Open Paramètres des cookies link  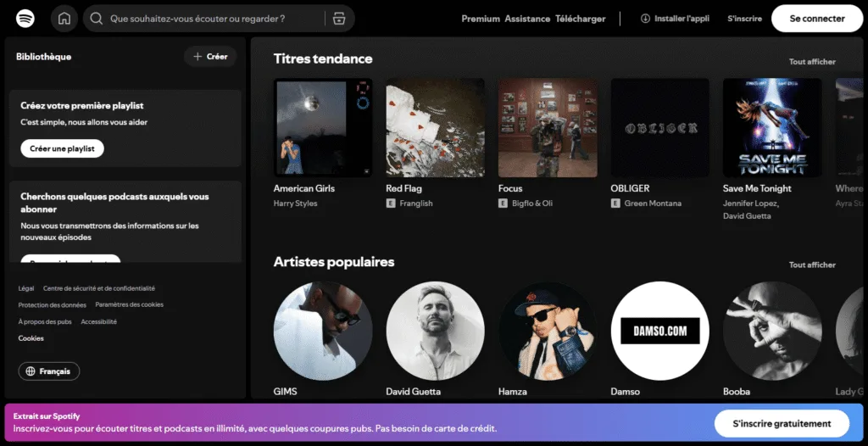(130, 304)
